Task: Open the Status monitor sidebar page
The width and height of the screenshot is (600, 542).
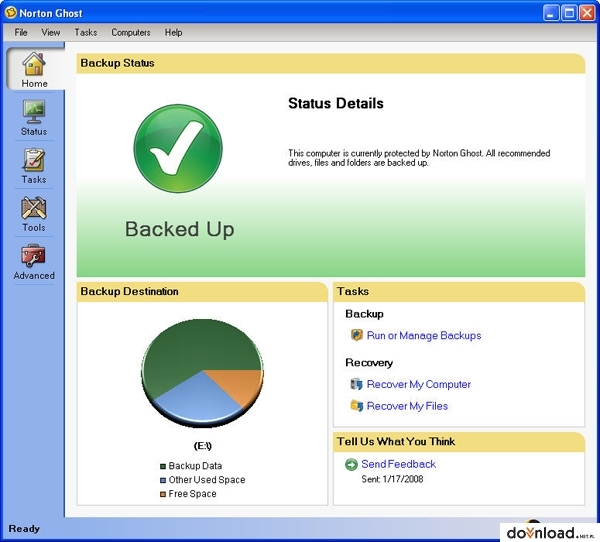Action: (x=34, y=118)
